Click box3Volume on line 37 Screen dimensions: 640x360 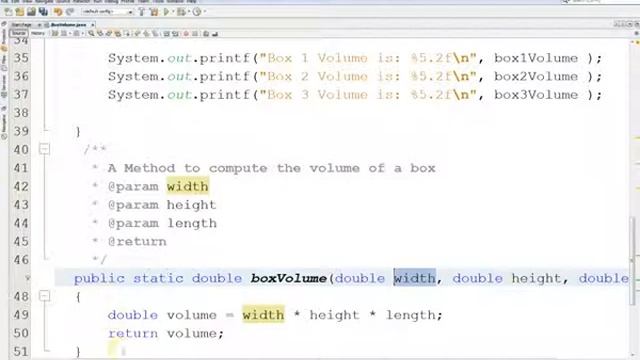pos(536,95)
